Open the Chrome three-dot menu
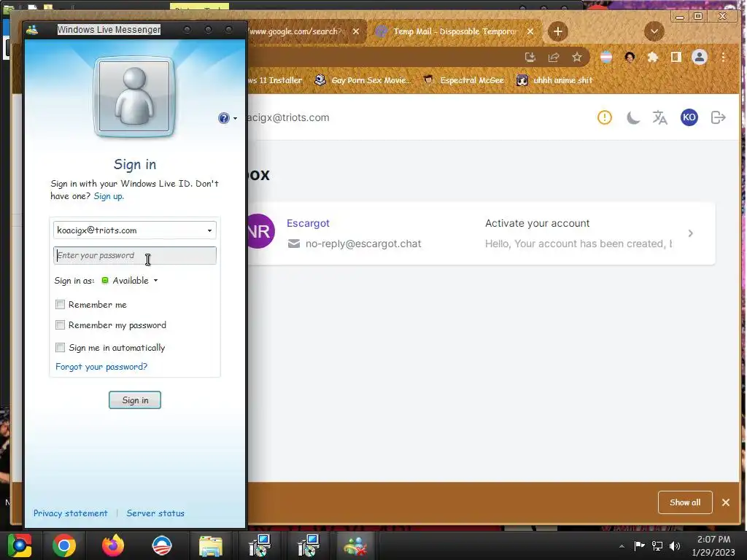The width and height of the screenshot is (747, 560). coord(723,58)
